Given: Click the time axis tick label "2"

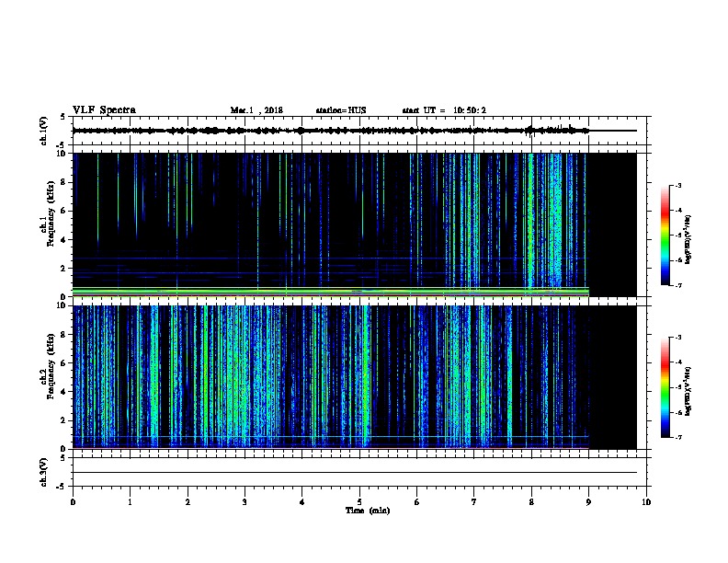Looking at the screenshot, I should 188,502.
